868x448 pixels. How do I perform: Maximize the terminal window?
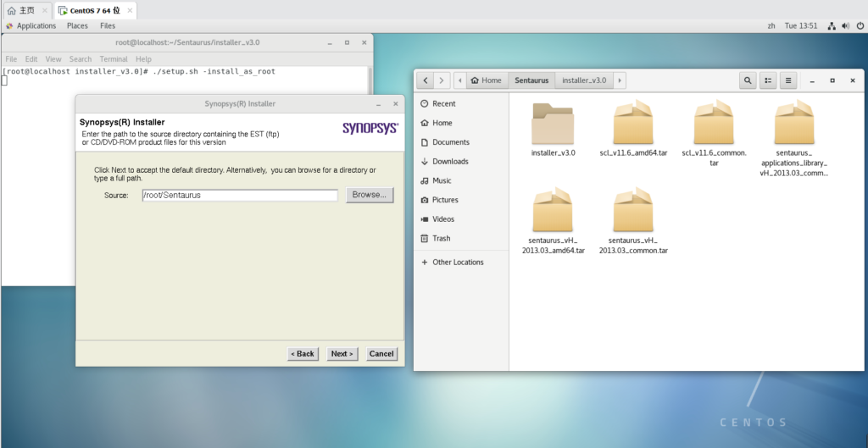(347, 42)
